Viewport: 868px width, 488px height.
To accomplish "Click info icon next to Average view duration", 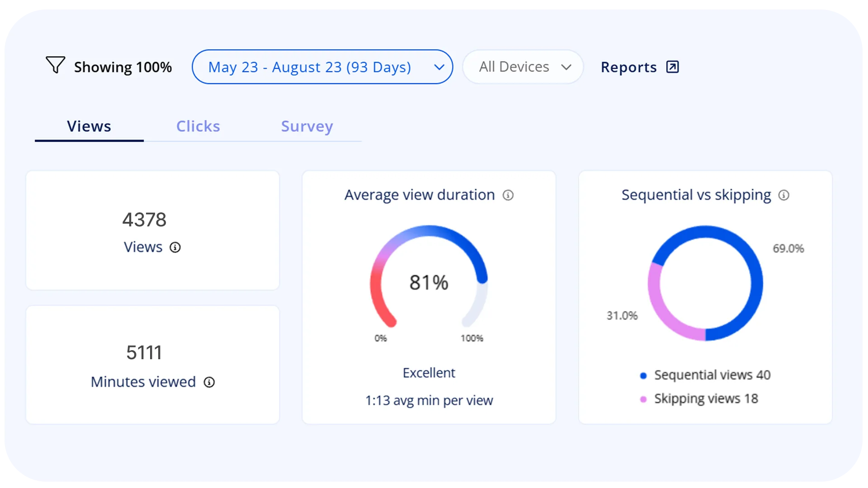I will coord(508,195).
